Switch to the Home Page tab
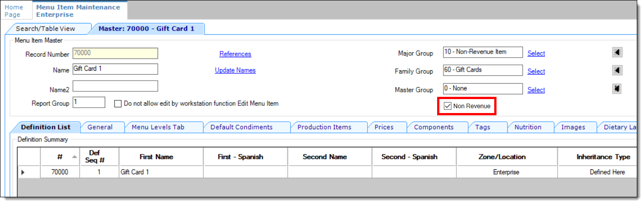The image size is (644, 204). click(13, 11)
